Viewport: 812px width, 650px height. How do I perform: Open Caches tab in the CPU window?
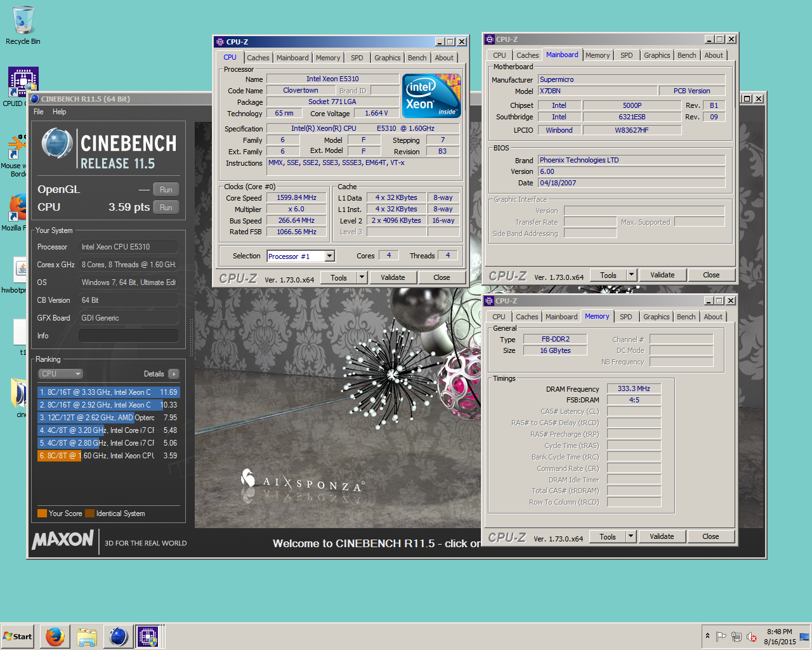pyautogui.click(x=258, y=58)
